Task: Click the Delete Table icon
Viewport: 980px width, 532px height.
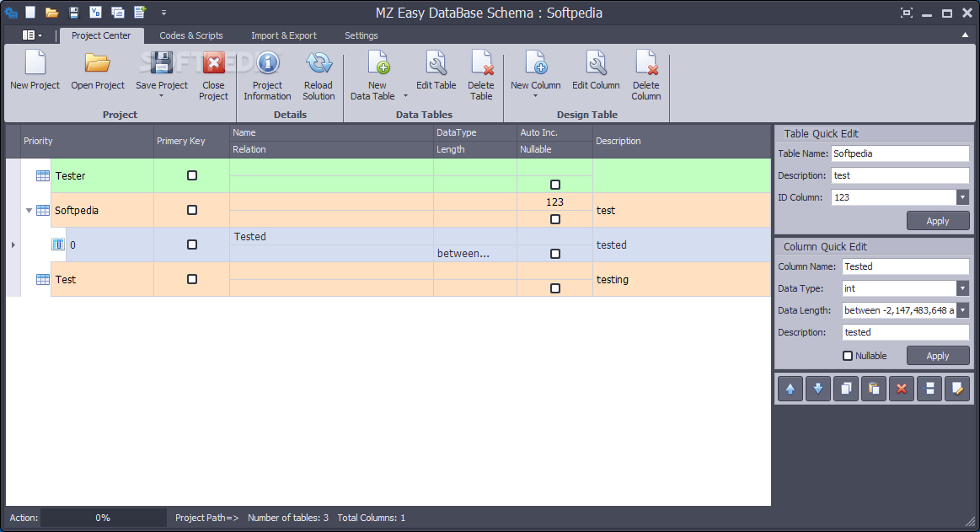Action: [x=481, y=64]
